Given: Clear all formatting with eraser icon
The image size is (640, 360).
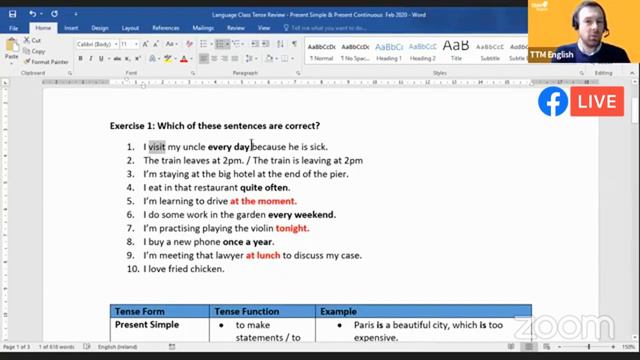Looking at the screenshot, I should (189, 44).
